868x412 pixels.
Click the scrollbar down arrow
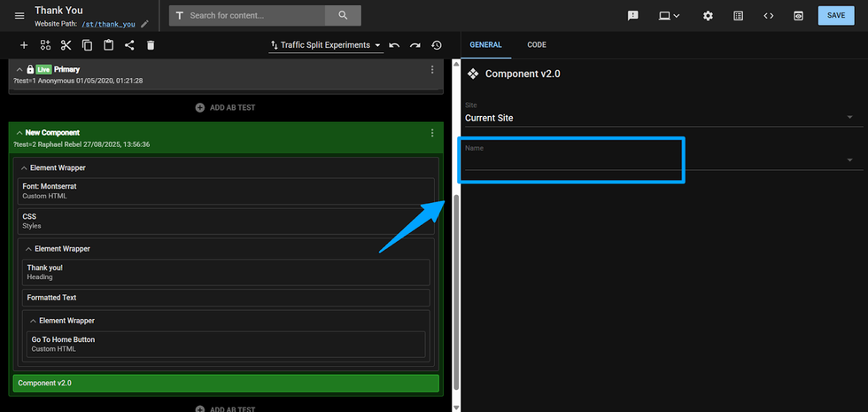(x=456, y=408)
